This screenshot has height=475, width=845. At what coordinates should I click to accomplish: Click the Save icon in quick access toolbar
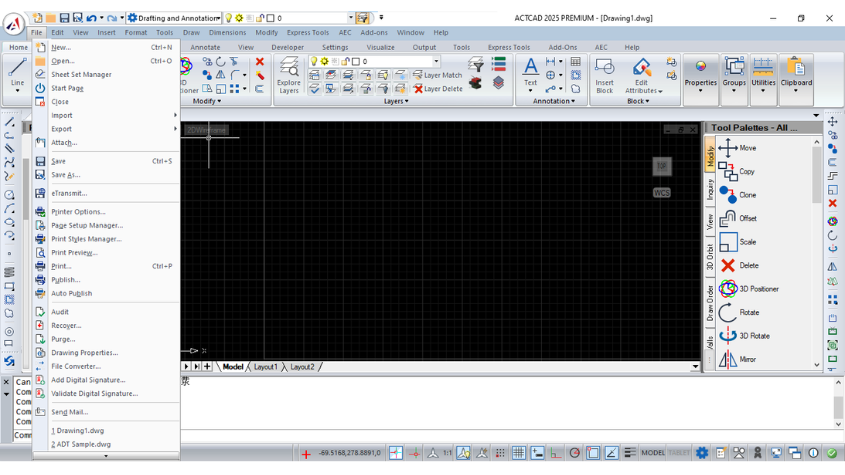tap(64, 18)
